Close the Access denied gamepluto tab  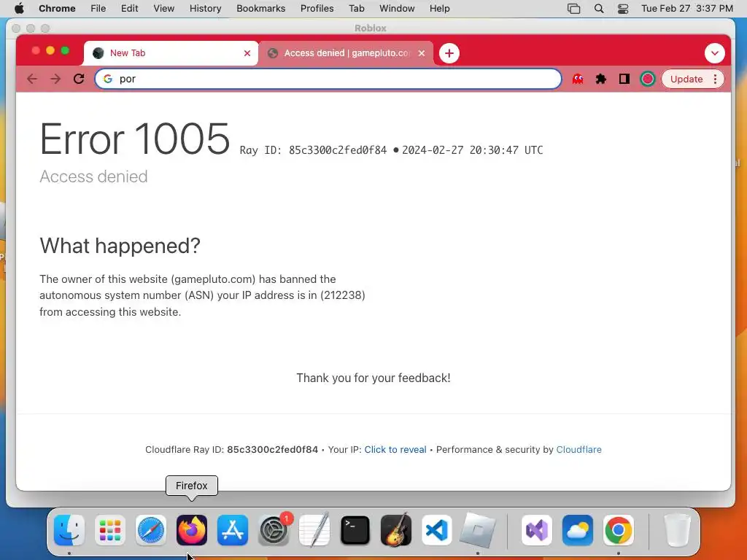pyautogui.click(x=422, y=53)
